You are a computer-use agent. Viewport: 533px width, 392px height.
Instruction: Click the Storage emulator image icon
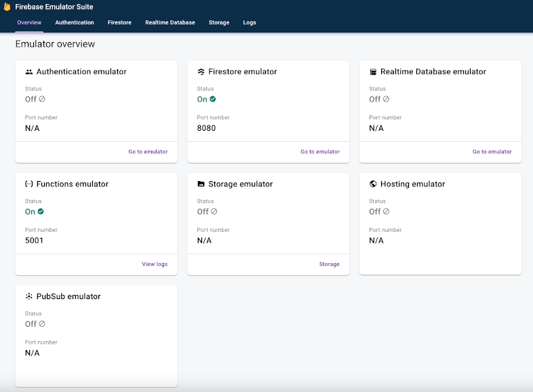tap(201, 184)
